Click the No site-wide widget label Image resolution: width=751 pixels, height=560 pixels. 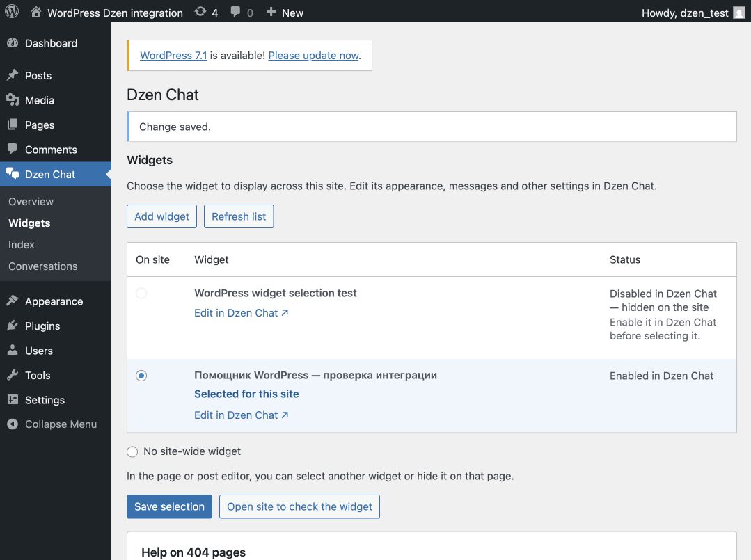coord(192,451)
